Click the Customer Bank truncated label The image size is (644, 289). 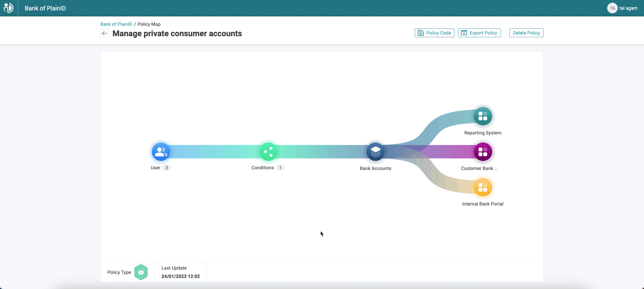(x=479, y=168)
